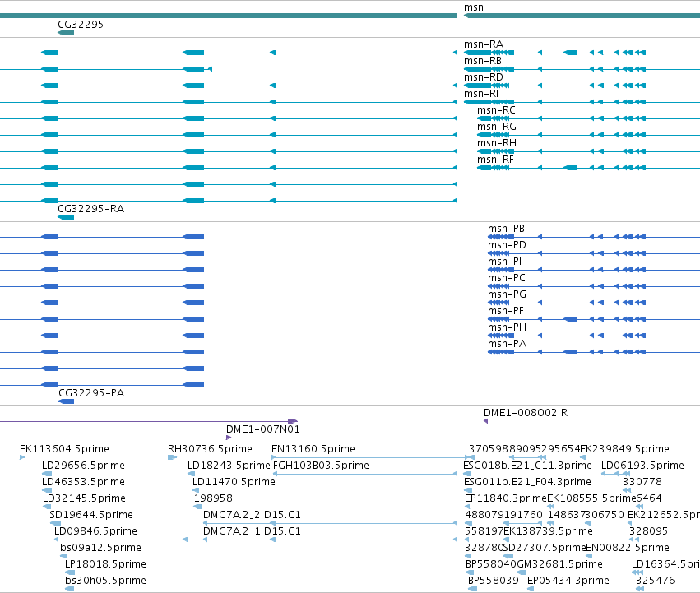Select the LD06193.5prime EST label
Viewport: 700px width, 593px height.
point(643,466)
